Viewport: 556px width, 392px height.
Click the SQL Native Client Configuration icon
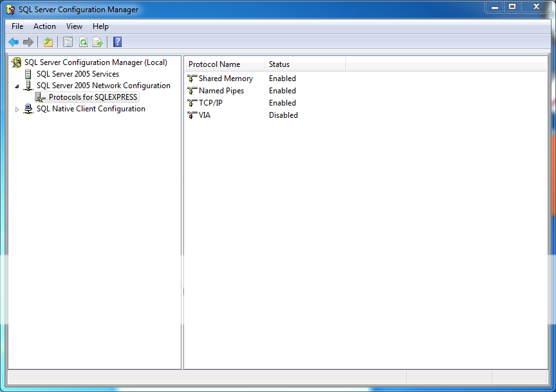coord(28,109)
